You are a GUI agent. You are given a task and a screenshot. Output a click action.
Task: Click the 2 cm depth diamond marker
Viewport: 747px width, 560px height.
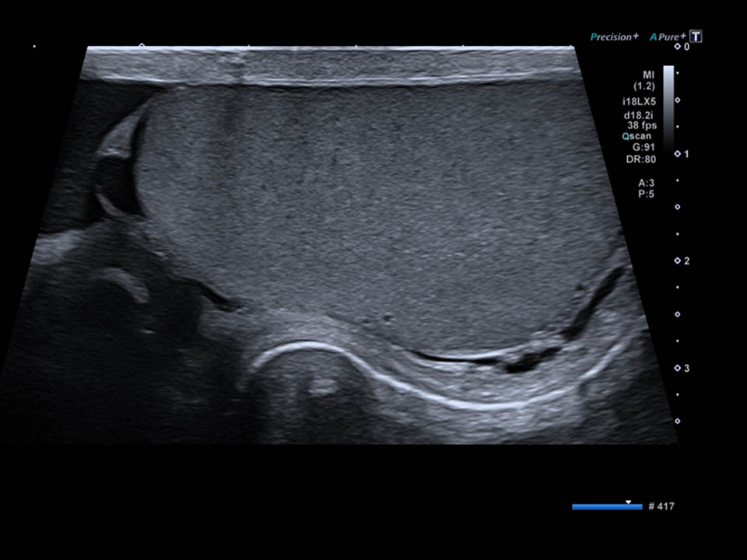[677, 261]
